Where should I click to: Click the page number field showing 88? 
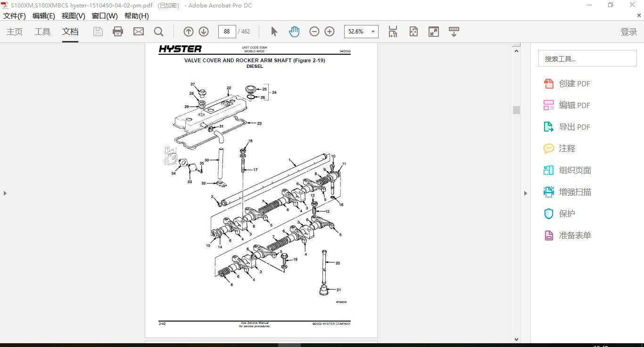[227, 31]
